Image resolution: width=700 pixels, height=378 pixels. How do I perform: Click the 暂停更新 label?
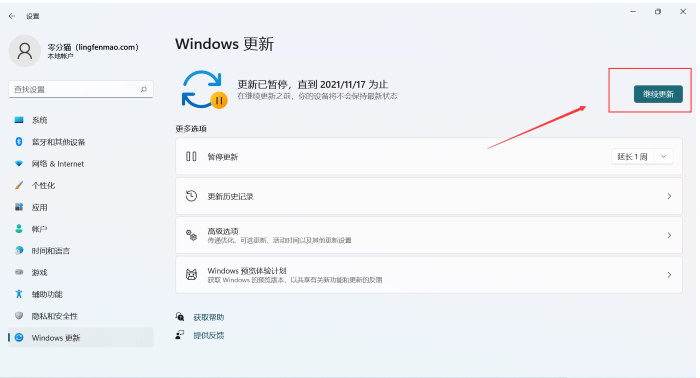(223, 157)
